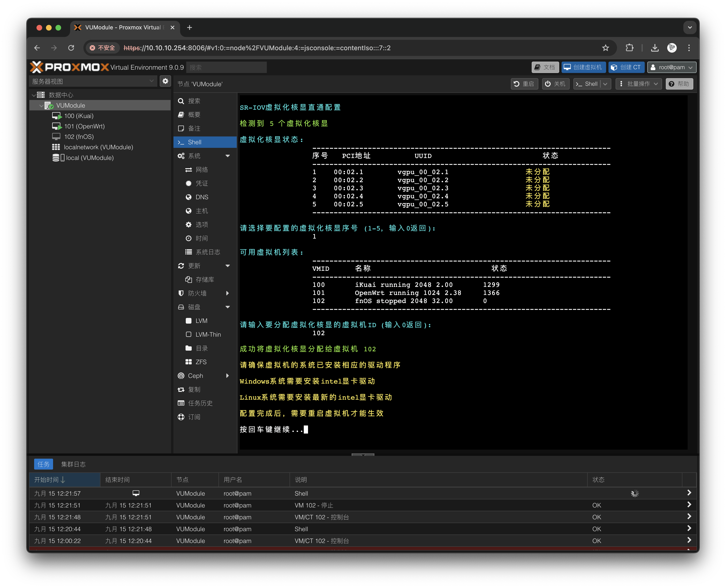Click the 搜索 search input field
Viewport: 726px width, 588px height.
[x=226, y=68]
